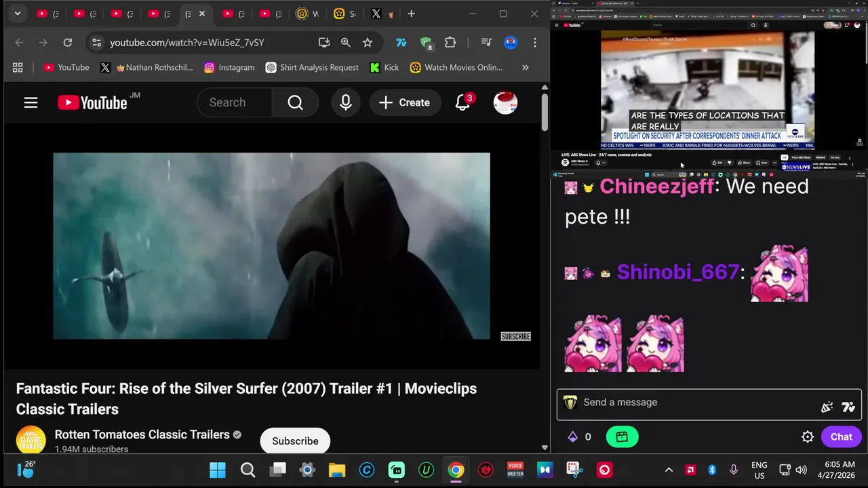Open the Chrome three-dot menu
The width and height of the screenshot is (868, 488).
(535, 43)
